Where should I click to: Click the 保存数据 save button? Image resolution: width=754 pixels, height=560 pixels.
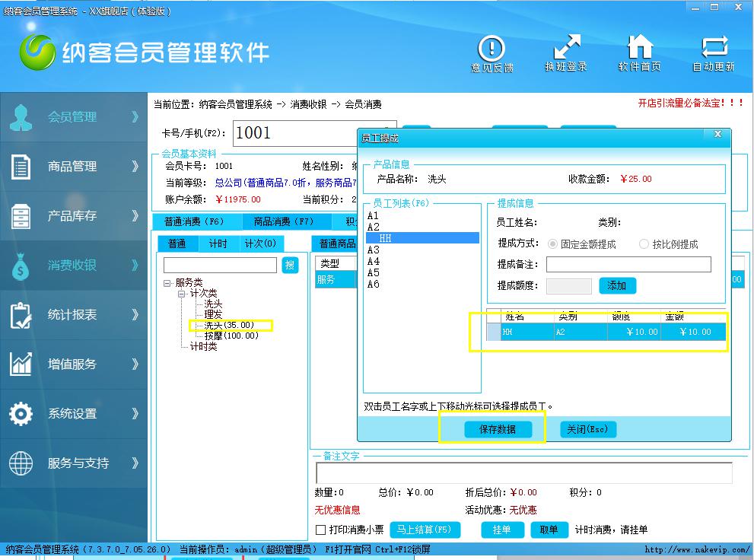tap(497, 429)
